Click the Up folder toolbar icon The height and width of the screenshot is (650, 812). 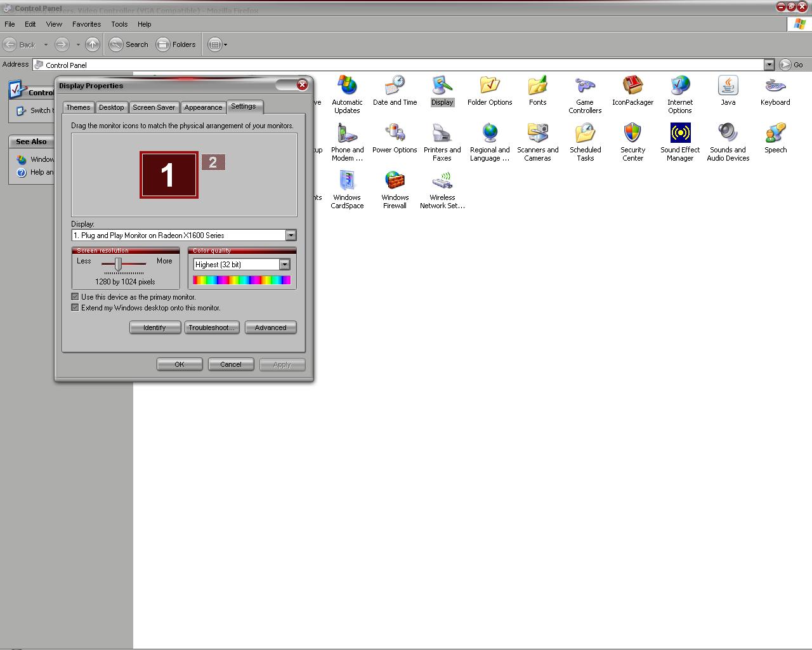click(x=92, y=44)
